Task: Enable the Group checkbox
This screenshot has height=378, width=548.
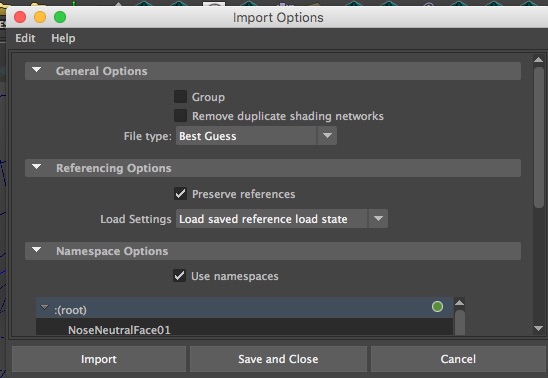Action: click(180, 96)
